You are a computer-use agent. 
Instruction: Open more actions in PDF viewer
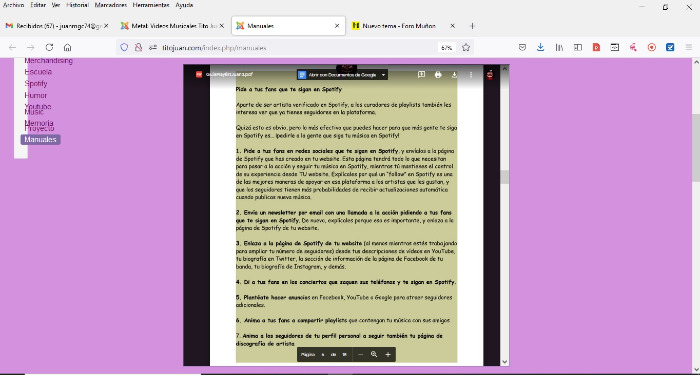471,75
